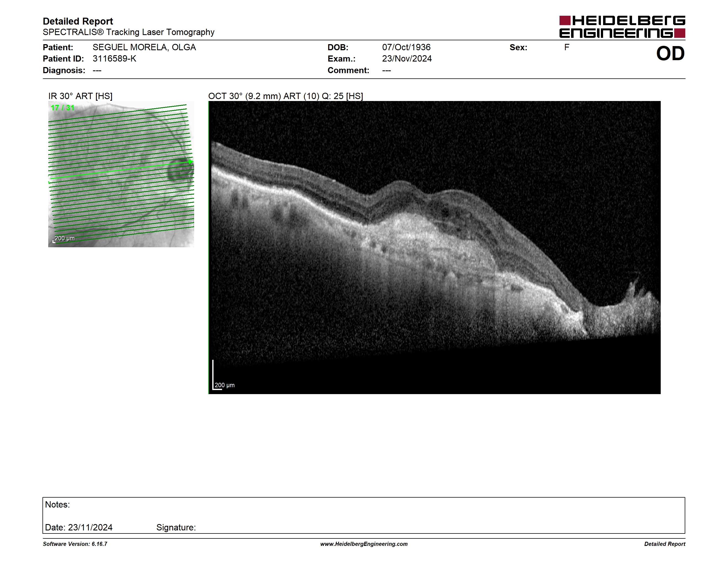Click patient name 'SEGUEL MORELA, OLGA'
The height and width of the screenshot is (563, 728).
point(144,47)
